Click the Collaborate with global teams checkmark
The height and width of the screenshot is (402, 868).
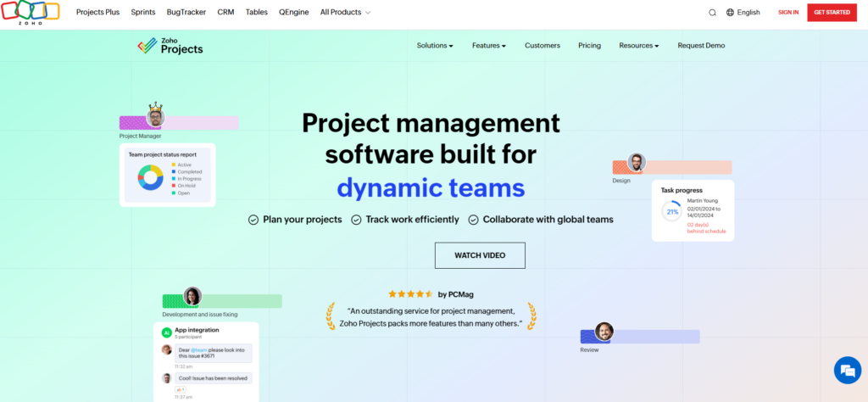(473, 220)
